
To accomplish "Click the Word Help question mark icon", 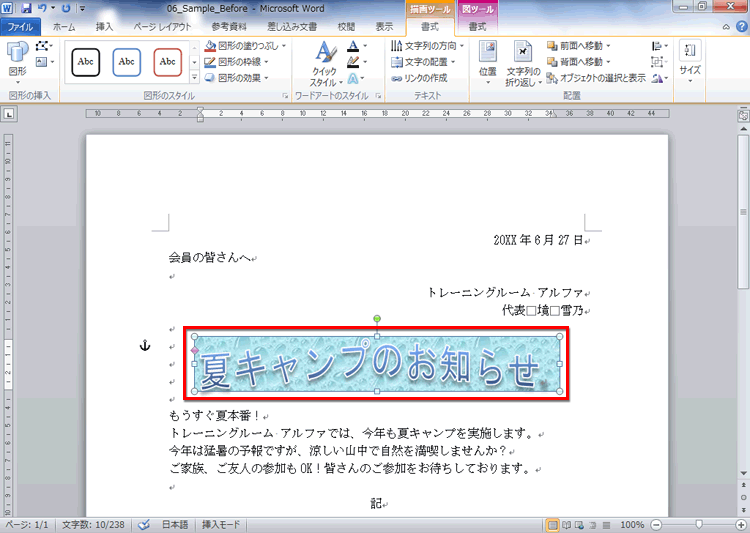I will click(x=741, y=27).
